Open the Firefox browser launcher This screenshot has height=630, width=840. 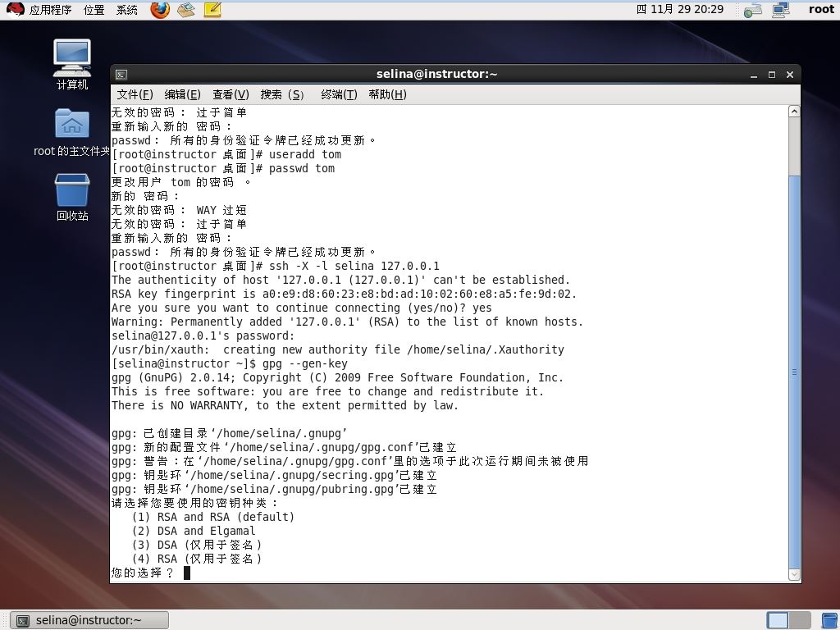point(160,9)
